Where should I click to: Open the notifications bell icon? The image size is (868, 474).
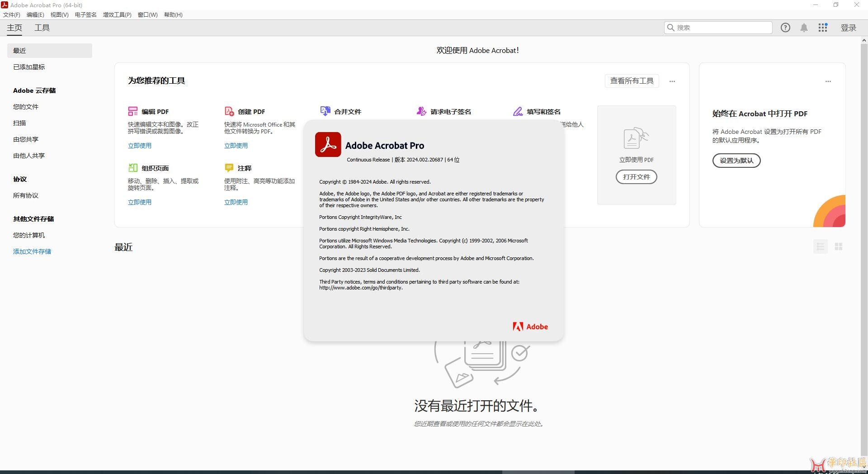(804, 28)
